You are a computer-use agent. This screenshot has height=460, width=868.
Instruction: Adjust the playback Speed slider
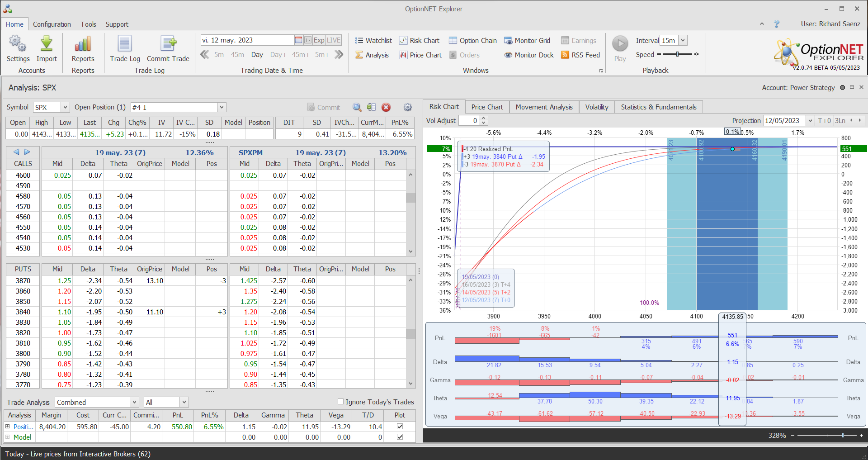(677, 54)
